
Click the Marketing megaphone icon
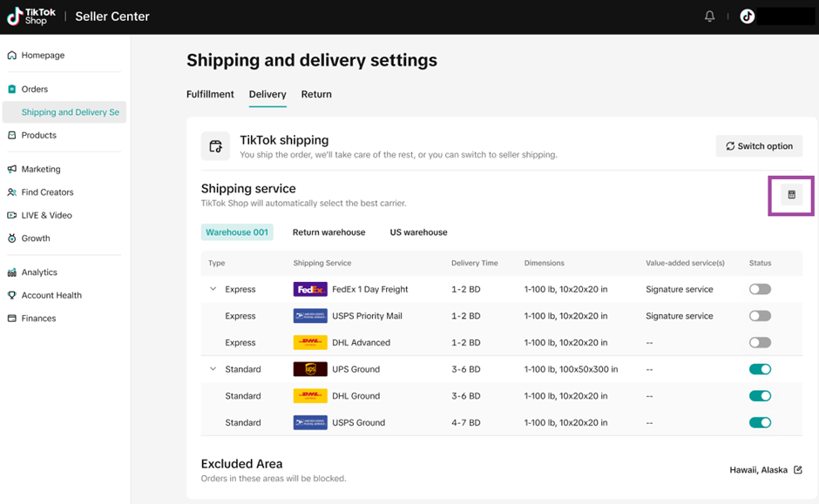12,169
